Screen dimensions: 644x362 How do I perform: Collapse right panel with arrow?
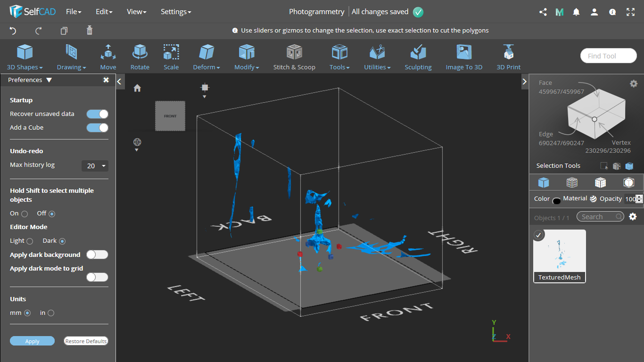(525, 82)
